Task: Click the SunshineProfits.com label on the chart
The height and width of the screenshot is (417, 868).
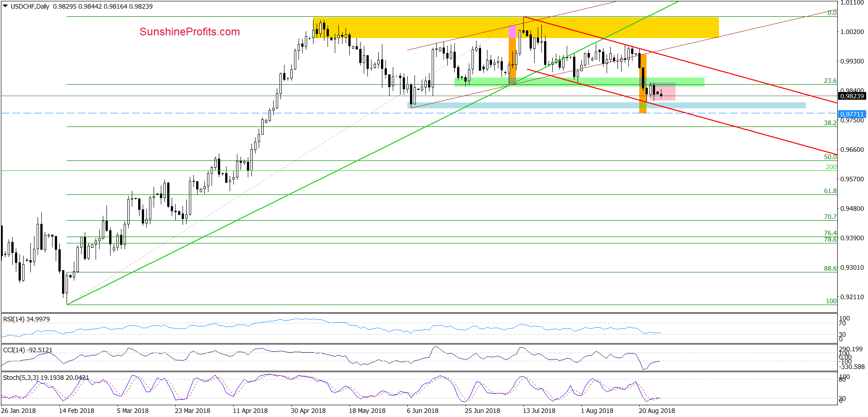Action: pyautogui.click(x=190, y=32)
